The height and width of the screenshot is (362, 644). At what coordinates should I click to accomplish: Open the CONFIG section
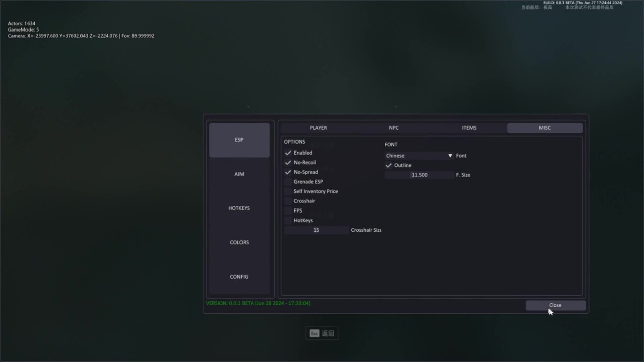coord(239,276)
